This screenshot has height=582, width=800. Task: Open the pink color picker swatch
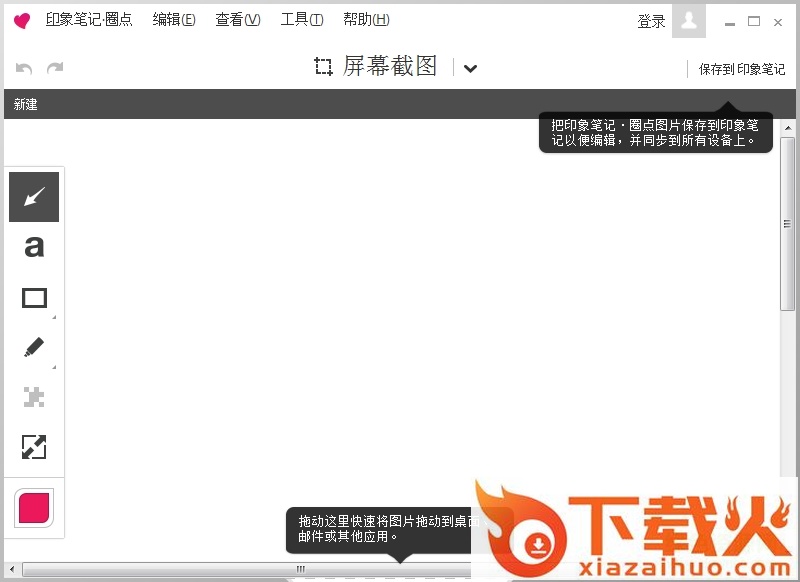click(34, 508)
